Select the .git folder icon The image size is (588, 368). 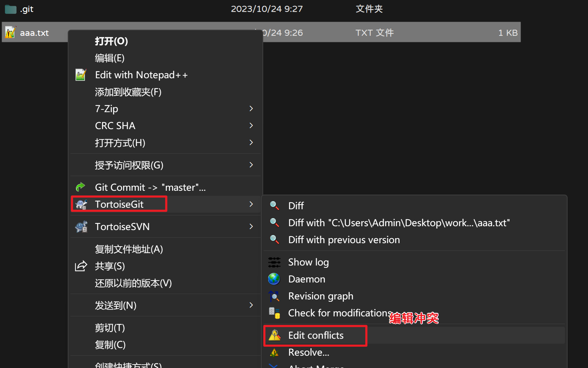tap(10, 9)
